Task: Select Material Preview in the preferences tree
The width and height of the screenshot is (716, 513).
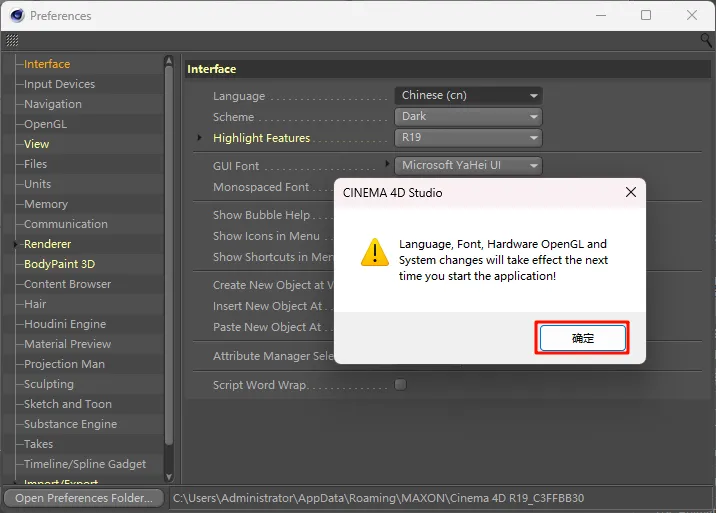Action: (x=68, y=344)
